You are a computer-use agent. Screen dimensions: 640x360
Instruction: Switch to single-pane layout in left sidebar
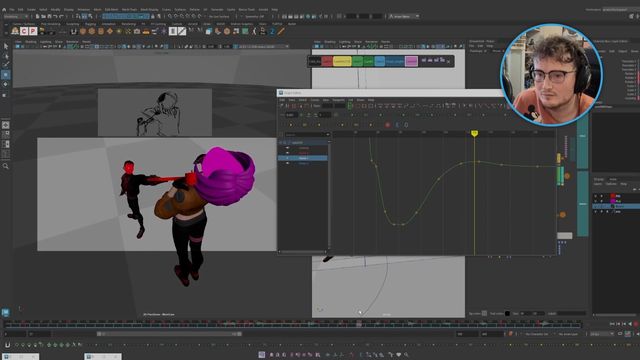tap(6, 125)
